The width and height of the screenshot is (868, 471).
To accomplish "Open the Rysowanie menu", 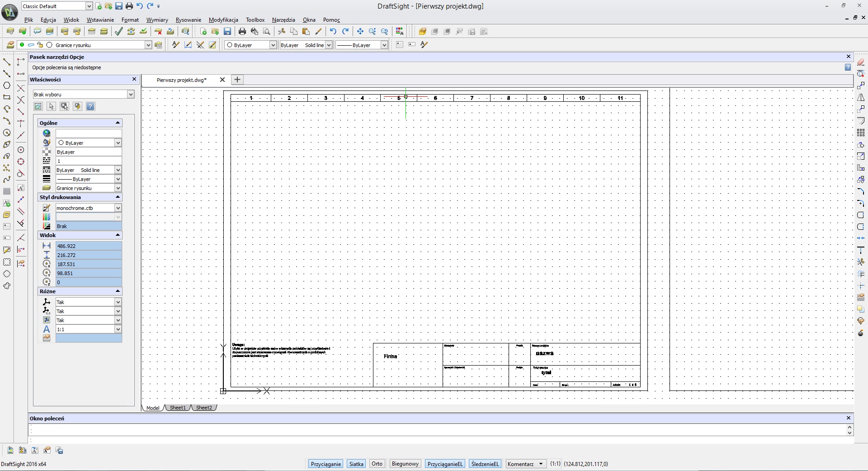I will 189,20.
